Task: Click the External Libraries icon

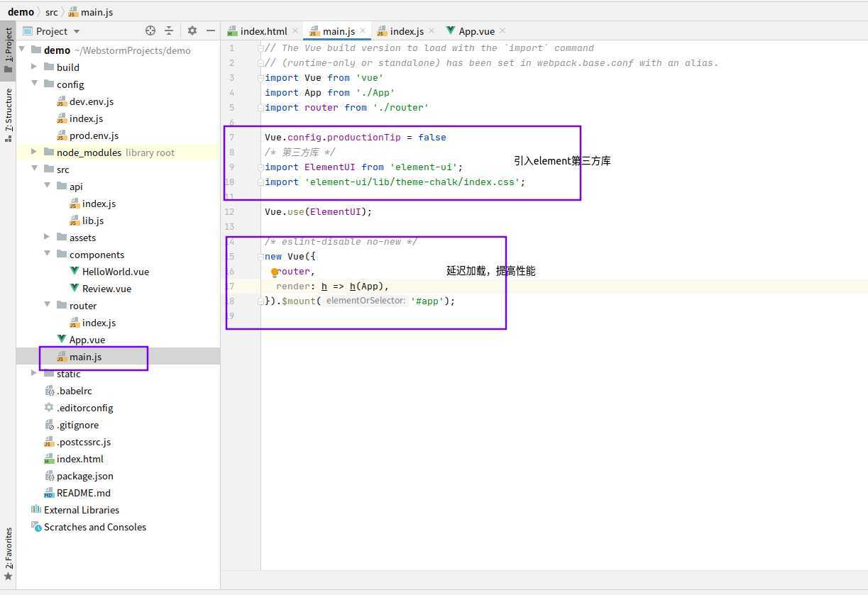Action: tap(36, 510)
